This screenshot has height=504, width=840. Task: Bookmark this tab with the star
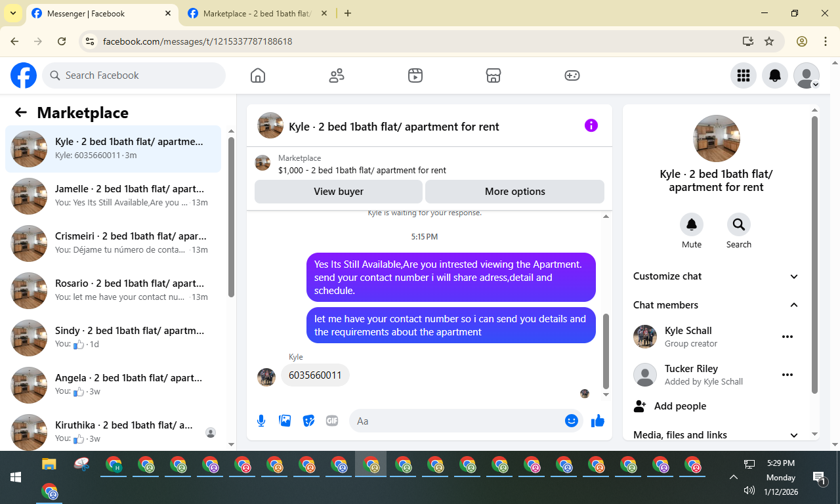tap(769, 41)
